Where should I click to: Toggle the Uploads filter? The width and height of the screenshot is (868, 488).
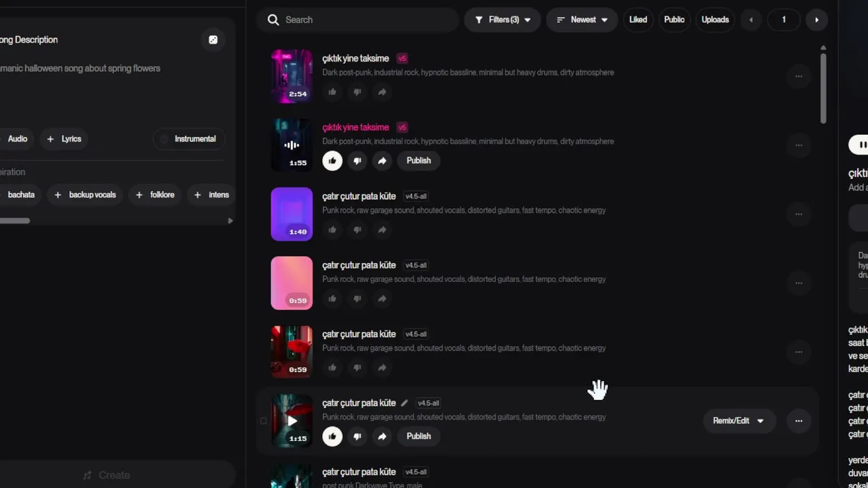(x=715, y=20)
